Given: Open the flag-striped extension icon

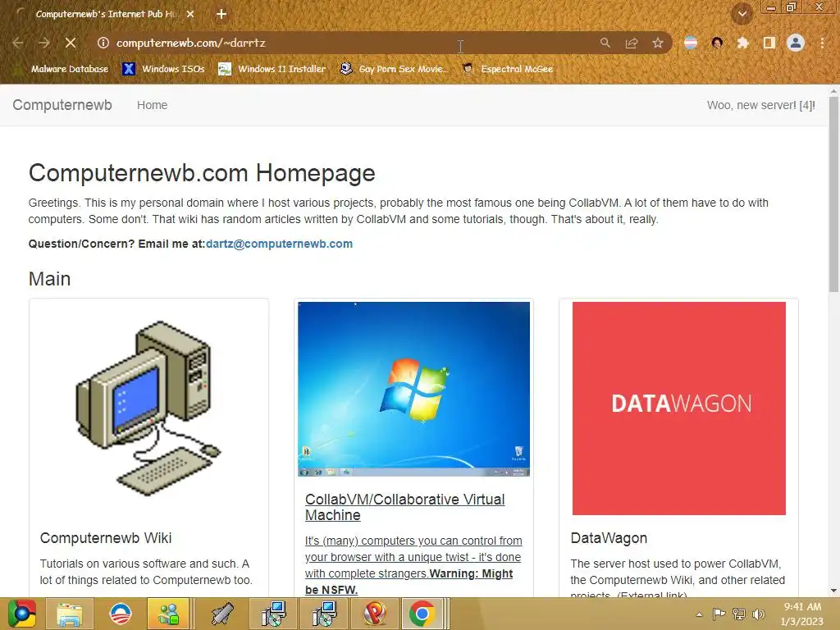Looking at the screenshot, I should coord(691,43).
